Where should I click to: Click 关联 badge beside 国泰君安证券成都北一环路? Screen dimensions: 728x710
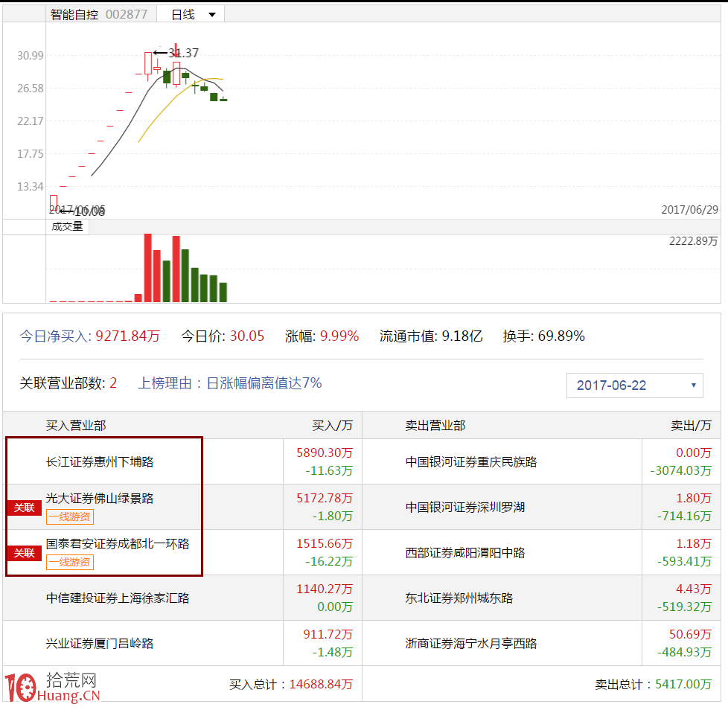[x=24, y=553]
